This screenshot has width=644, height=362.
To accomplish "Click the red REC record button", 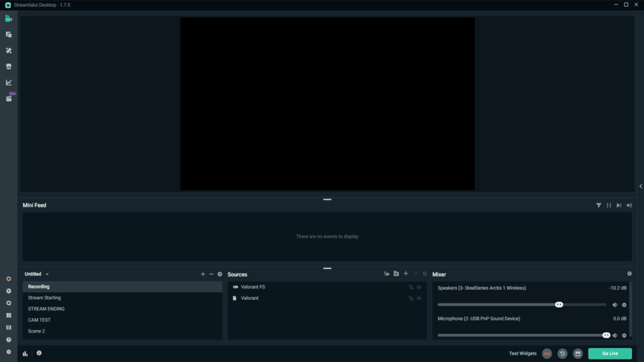I will click(547, 354).
